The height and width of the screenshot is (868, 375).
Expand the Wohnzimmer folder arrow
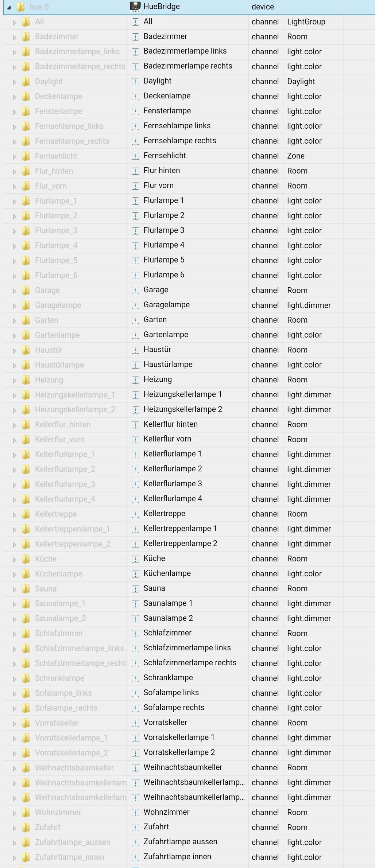click(x=15, y=813)
